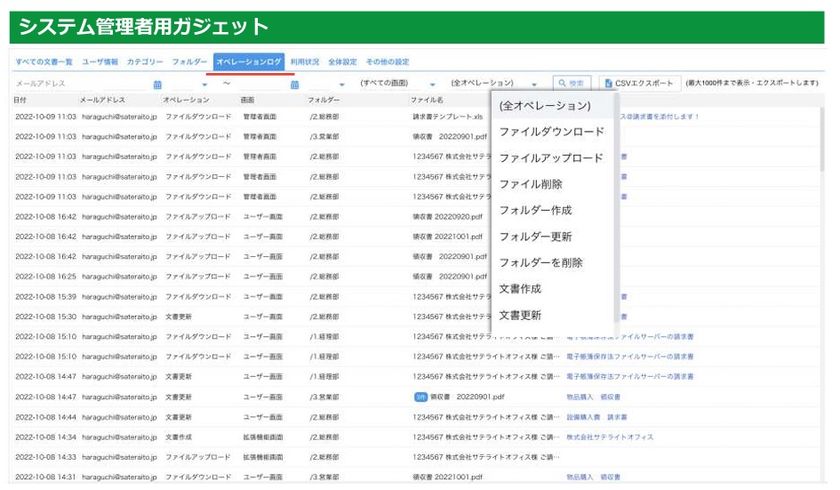Go to the 利用状況 tab

(x=305, y=62)
